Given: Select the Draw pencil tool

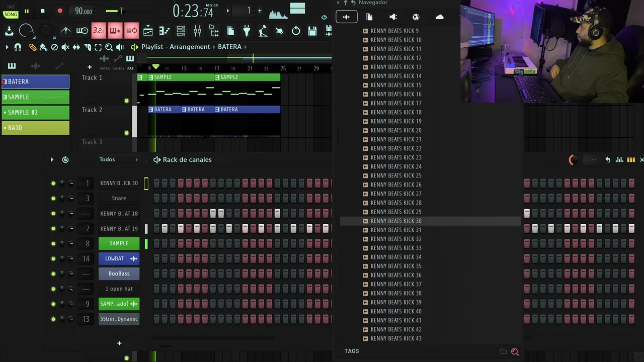Looking at the screenshot, I should click(33, 47).
